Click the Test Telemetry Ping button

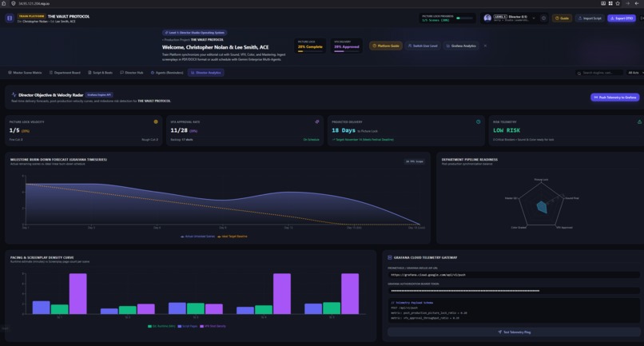[514, 332]
